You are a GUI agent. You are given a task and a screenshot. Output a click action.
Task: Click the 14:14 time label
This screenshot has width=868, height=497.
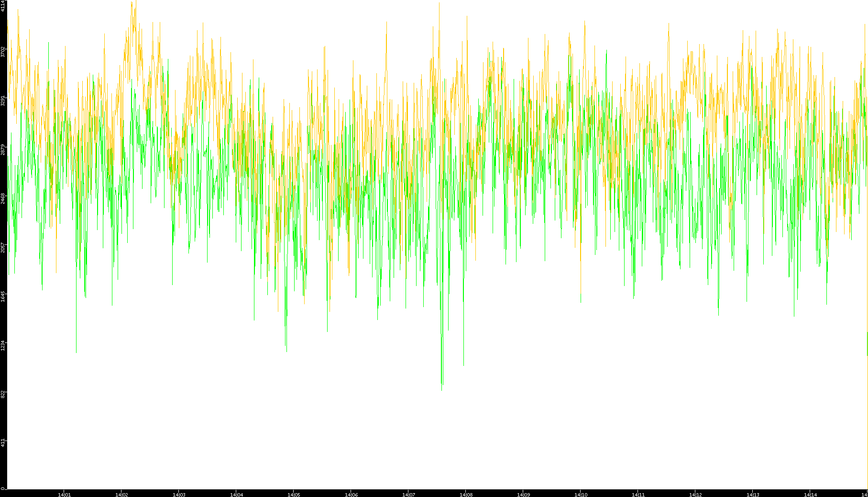[x=810, y=495]
